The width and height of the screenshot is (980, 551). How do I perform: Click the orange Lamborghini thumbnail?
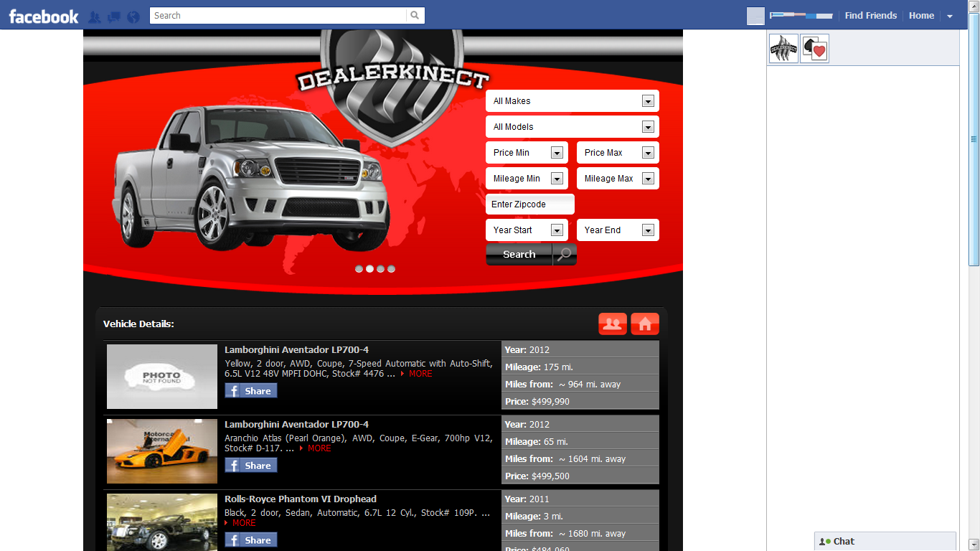point(162,451)
